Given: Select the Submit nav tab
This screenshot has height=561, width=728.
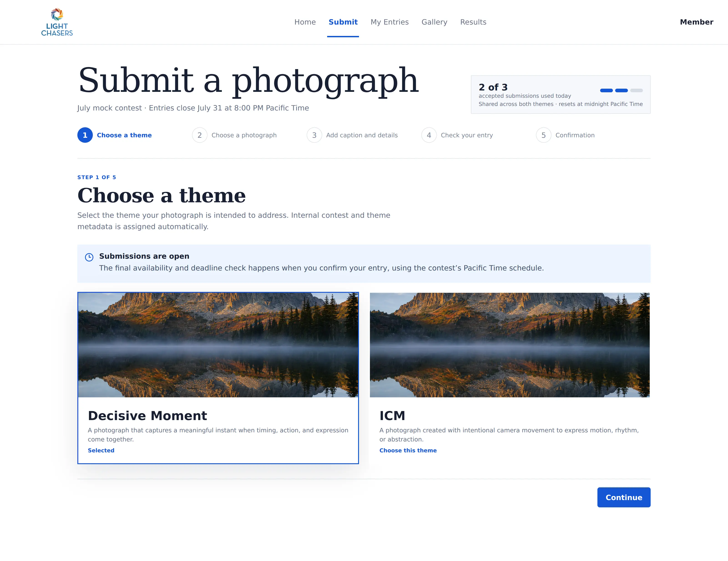Looking at the screenshot, I should (x=343, y=22).
